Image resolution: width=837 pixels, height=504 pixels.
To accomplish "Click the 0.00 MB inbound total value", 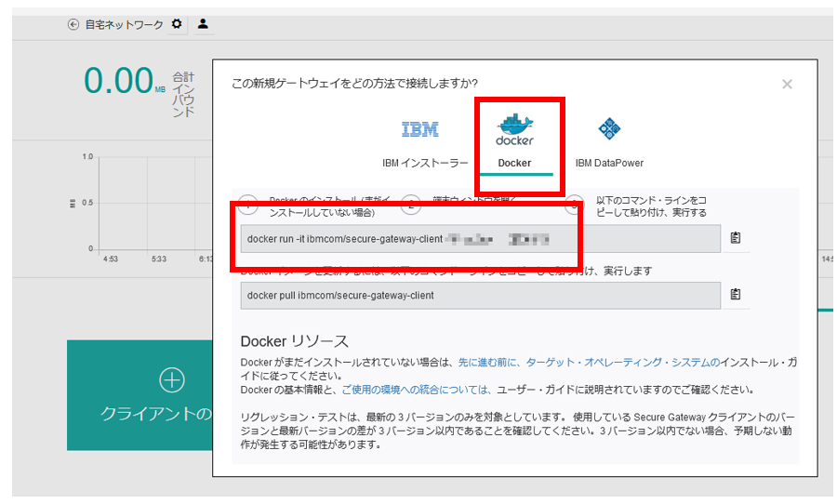I will point(125,81).
